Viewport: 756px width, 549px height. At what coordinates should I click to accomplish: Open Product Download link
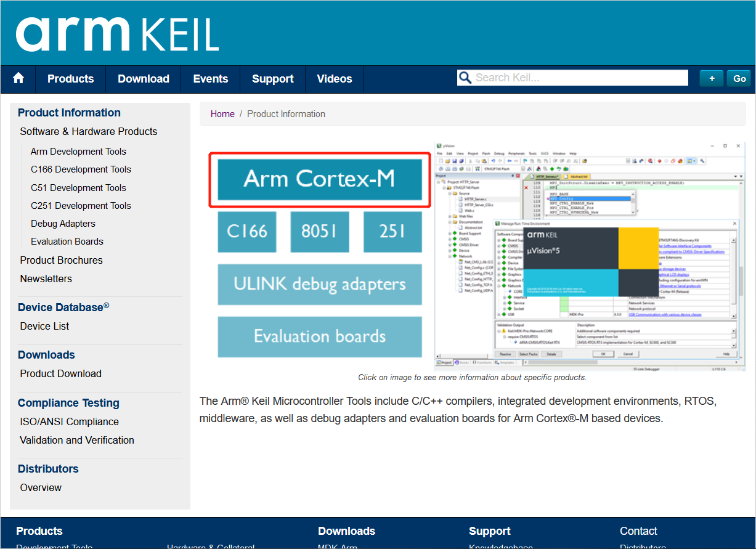click(60, 373)
